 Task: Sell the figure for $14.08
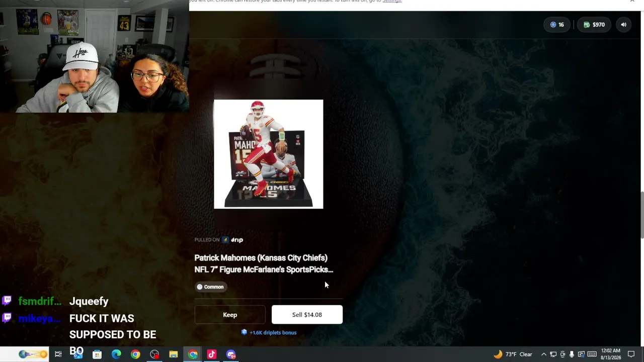(x=307, y=315)
